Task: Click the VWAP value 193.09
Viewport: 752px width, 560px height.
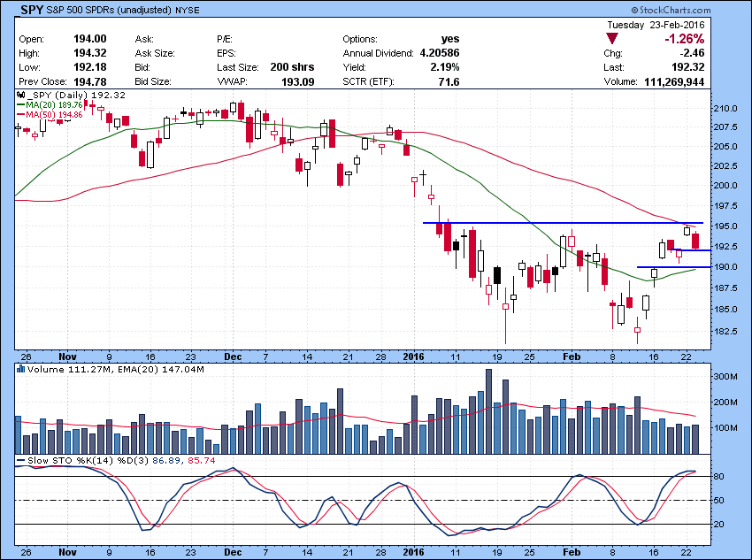Action: pos(298,81)
